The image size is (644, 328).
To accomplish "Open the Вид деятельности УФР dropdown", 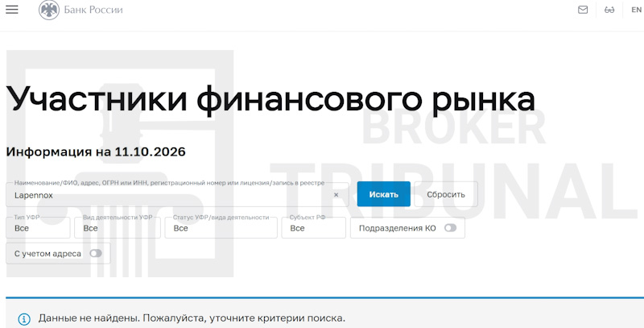I will (118, 228).
